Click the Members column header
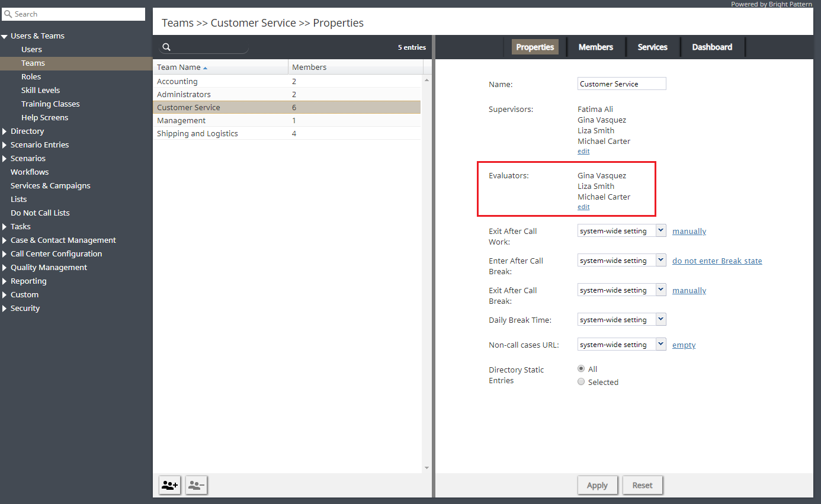Image resolution: width=821 pixels, height=504 pixels. click(355, 68)
